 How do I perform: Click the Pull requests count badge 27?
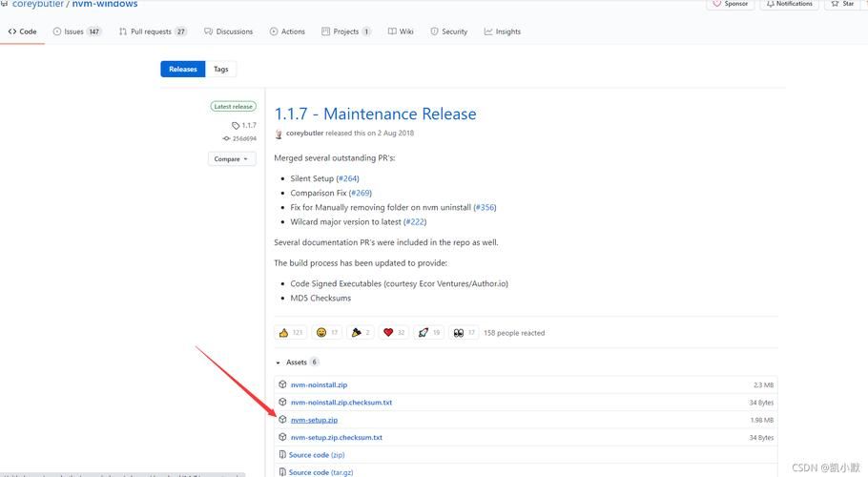pyautogui.click(x=181, y=31)
